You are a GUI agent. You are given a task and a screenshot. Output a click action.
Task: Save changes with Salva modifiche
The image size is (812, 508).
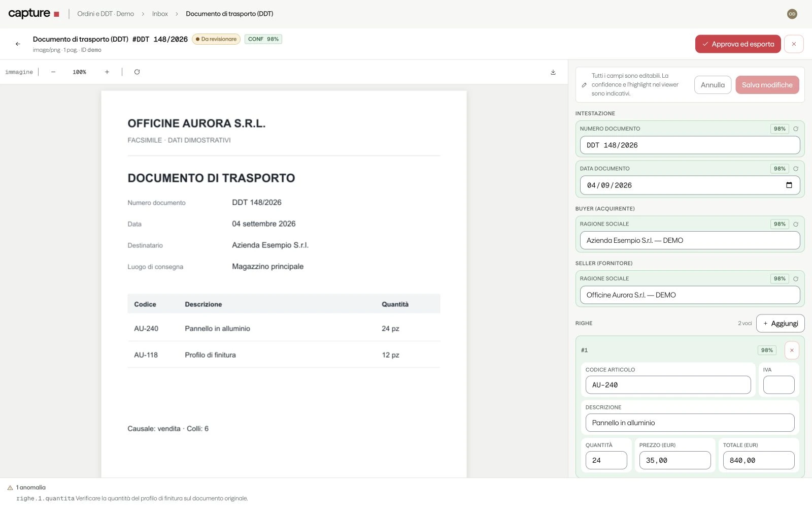click(767, 85)
